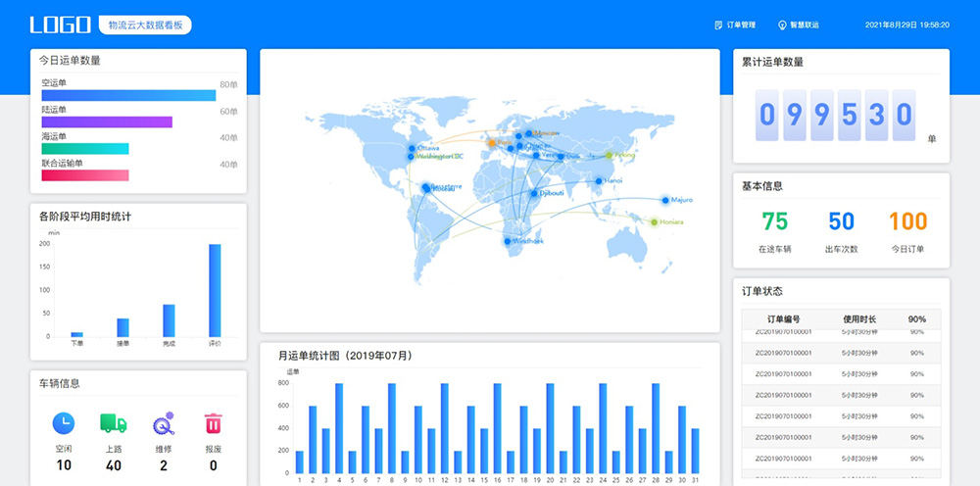Viewport: 980px width, 486px height.
Task: Click the 下单 bar in the stage chart
Action: tap(76, 334)
